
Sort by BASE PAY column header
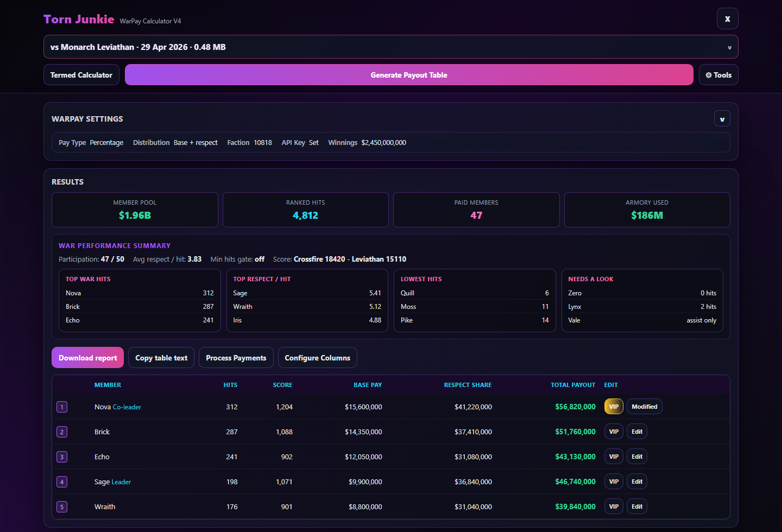[368, 385]
